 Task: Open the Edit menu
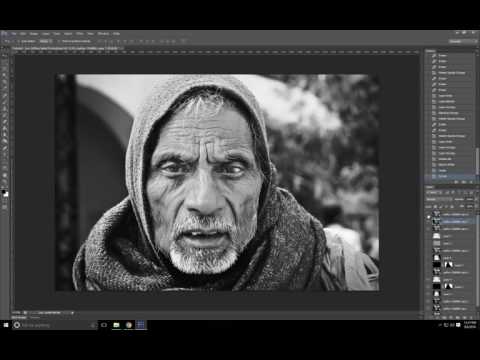click(23, 34)
